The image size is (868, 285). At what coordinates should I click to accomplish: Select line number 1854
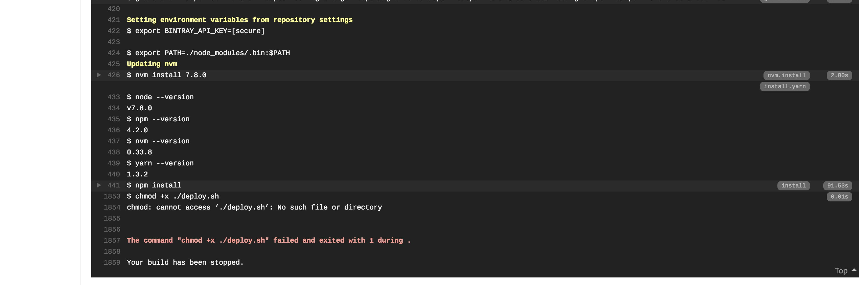(112, 208)
